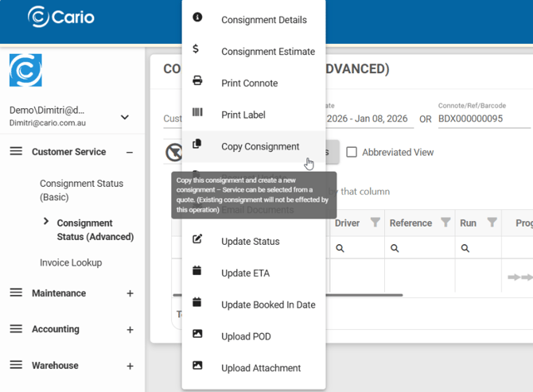Toggle the Abbreviated View checkbox

pos(352,153)
